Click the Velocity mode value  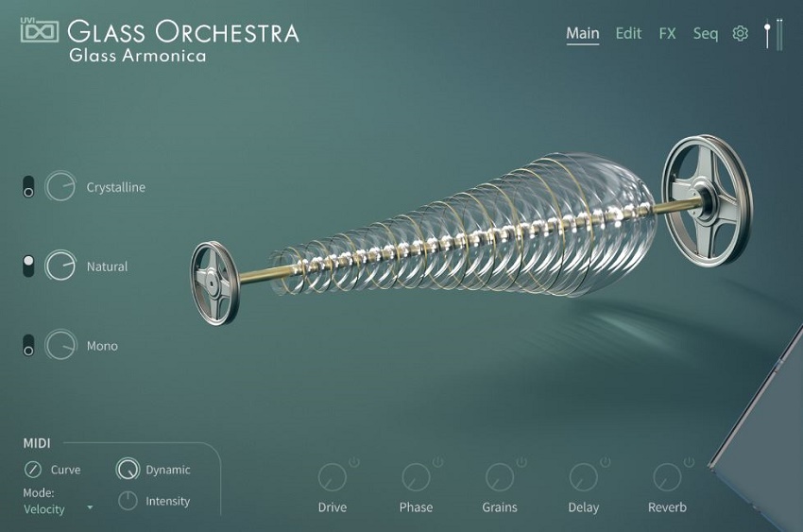pos(44,509)
